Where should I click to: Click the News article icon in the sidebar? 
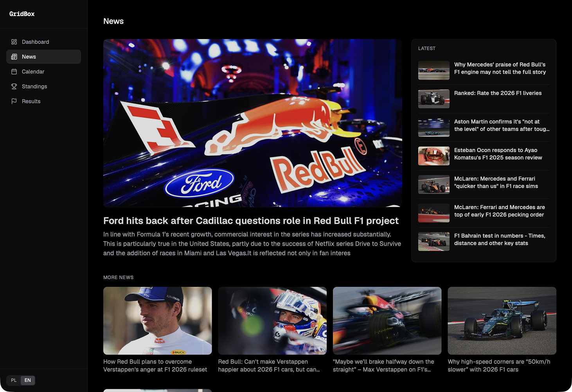point(14,57)
